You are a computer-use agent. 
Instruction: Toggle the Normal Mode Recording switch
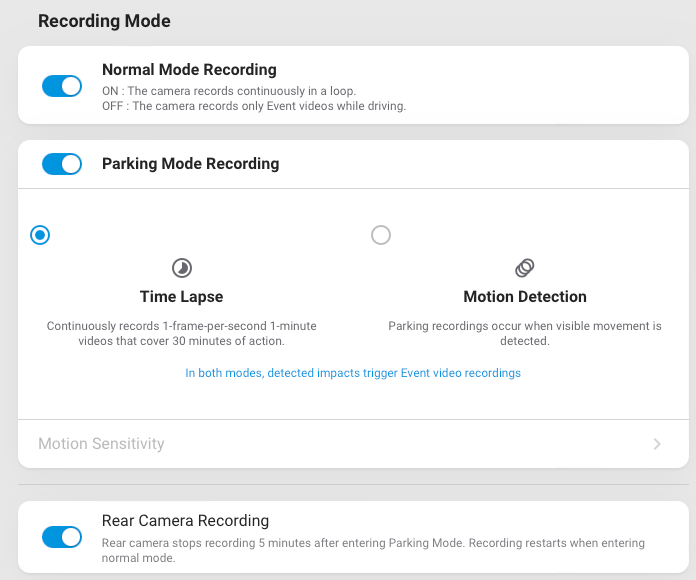click(62, 86)
